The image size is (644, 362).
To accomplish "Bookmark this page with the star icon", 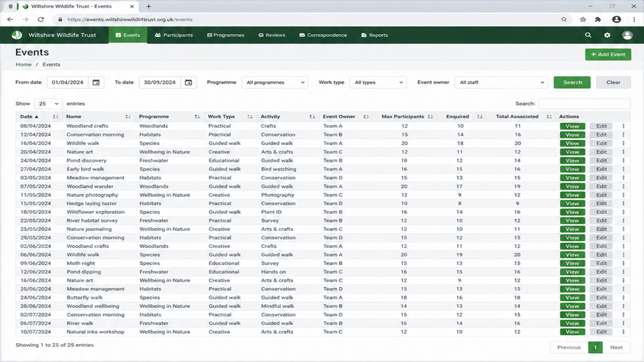I will click(583, 19).
